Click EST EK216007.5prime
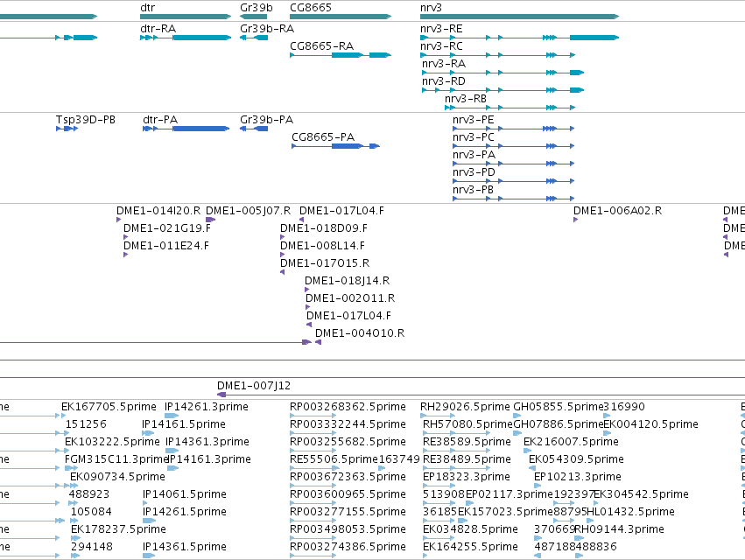The image size is (745, 560). 571,442
